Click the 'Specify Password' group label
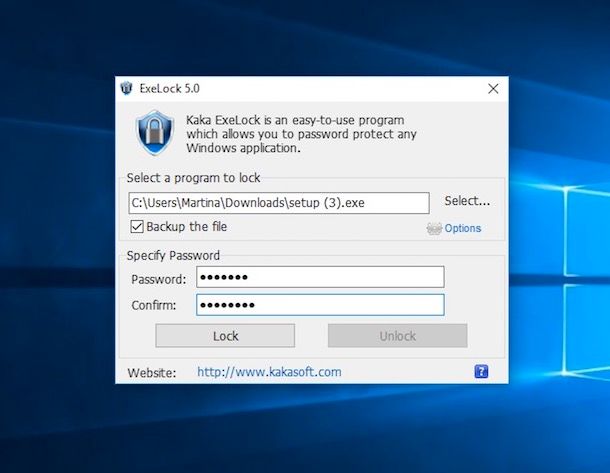This screenshot has width=610, height=473. point(173,256)
